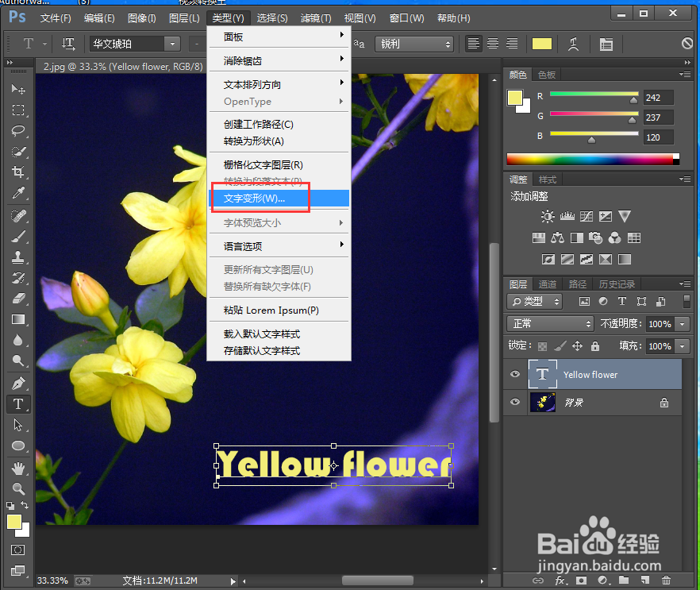Toggle text orientation in options bar
The image size is (700, 590).
(68, 44)
